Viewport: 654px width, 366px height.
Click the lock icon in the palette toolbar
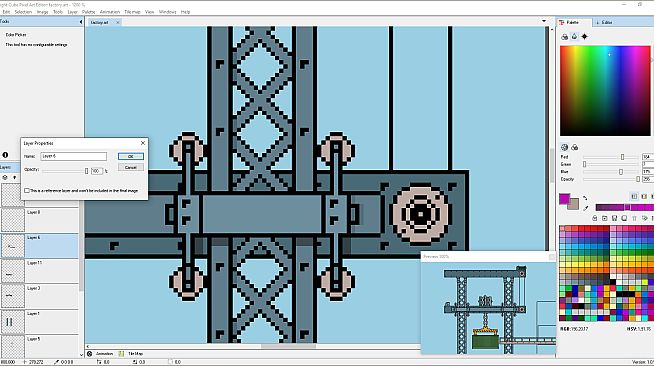coord(595,218)
